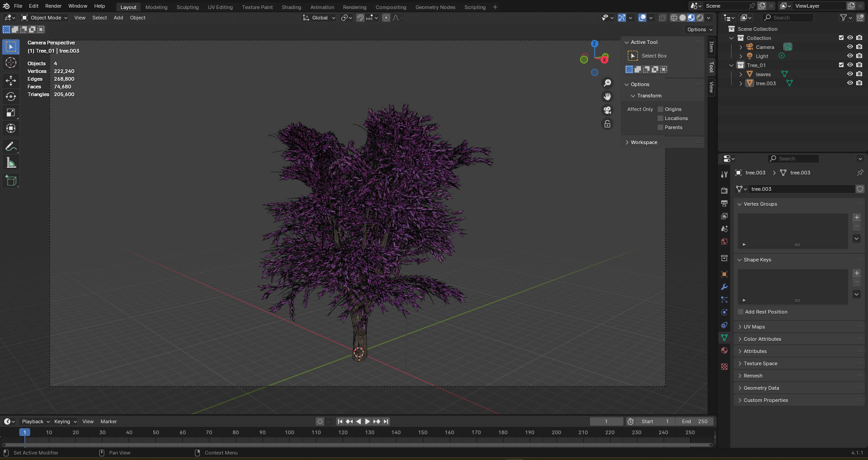Open Render properties tab icon

724,190
